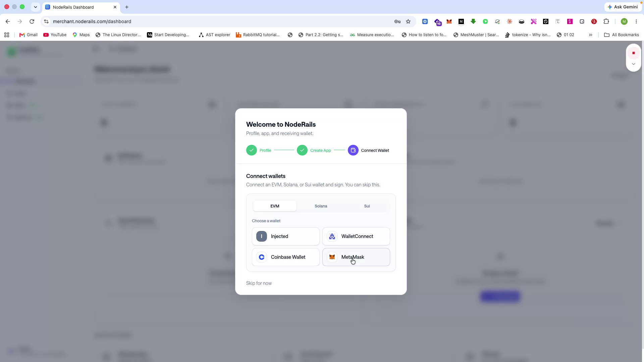The width and height of the screenshot is (644, 362).
Task: Go to the Profile onboarding step
Action: pyautogui.click(x=259, y=150)
